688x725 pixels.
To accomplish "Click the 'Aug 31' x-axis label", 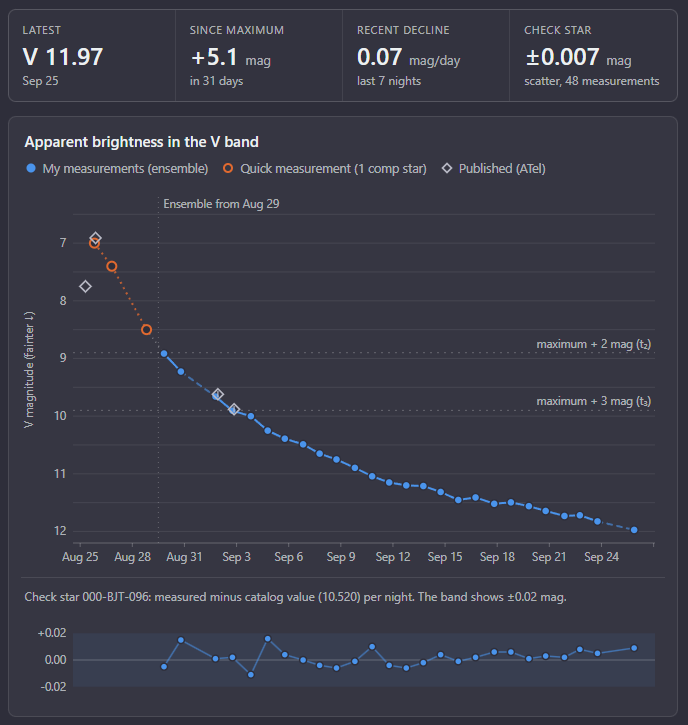I will pyautogui.click(x=184, y=557).
